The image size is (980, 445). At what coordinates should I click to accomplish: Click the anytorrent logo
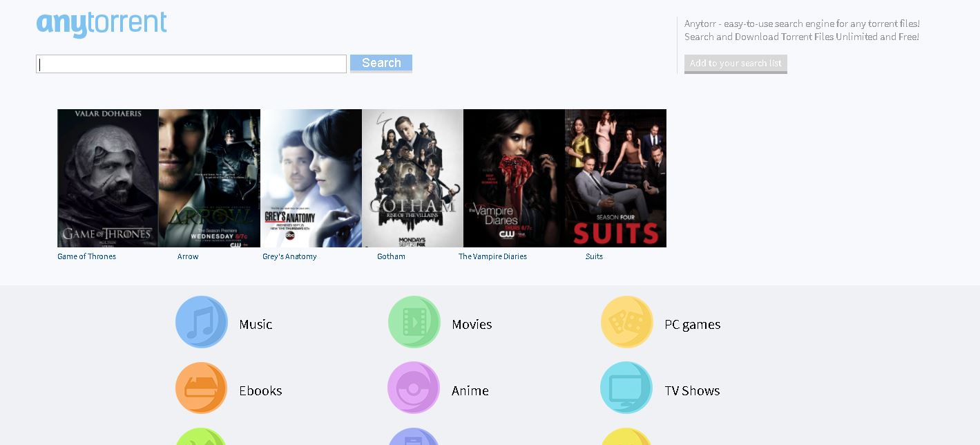(102, 24)
